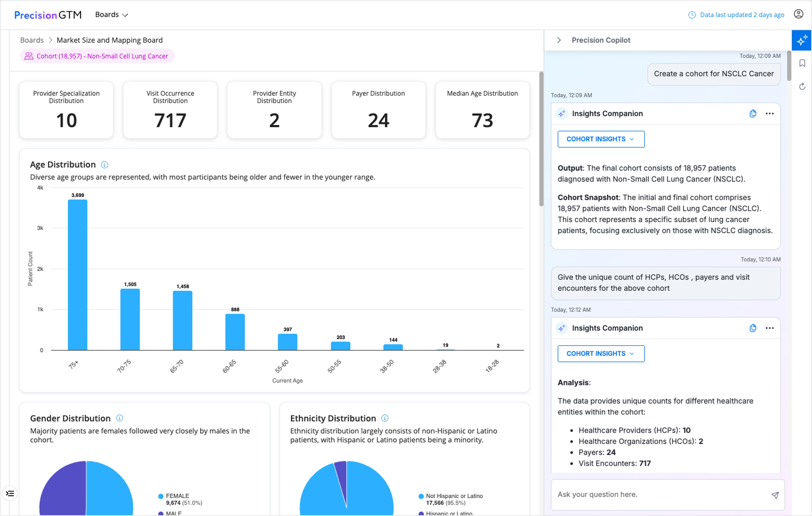Image resolution: width=812 pixels, height=516 pixels.
Task: Click the send message paper plane icon
Action: [775, 495]
